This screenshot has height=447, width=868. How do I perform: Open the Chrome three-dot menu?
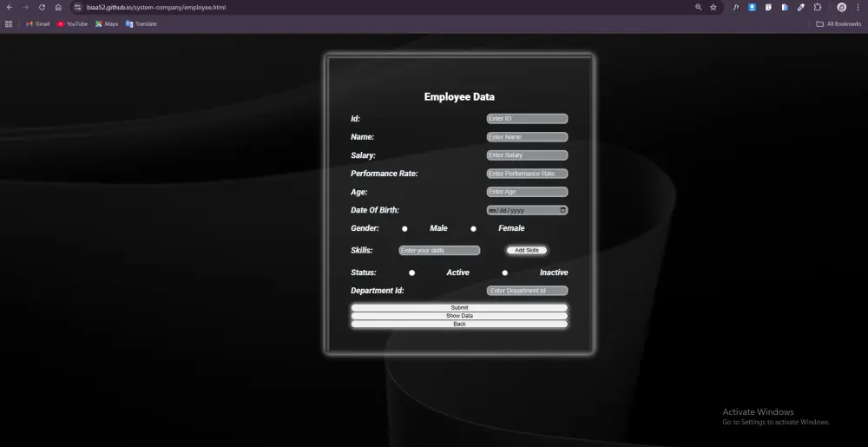point(858,7)
